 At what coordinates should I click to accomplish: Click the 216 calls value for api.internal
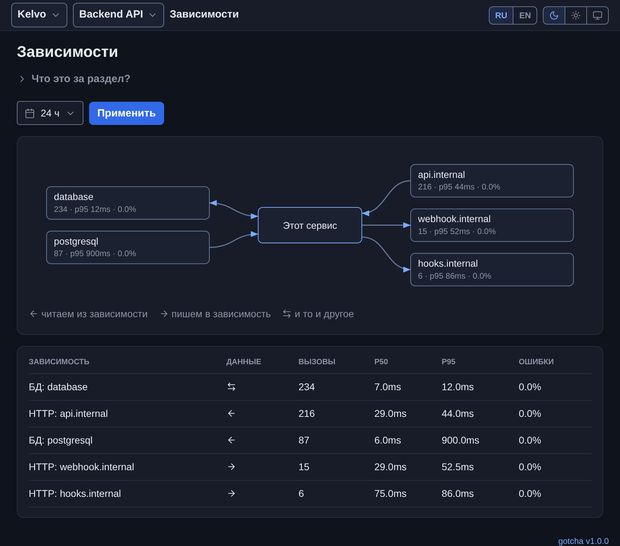coord(306,414)
